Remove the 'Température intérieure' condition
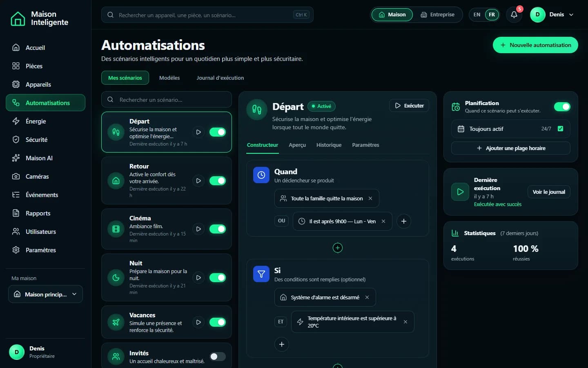Screen dimensions: 588x368 [x=405, y=322]
